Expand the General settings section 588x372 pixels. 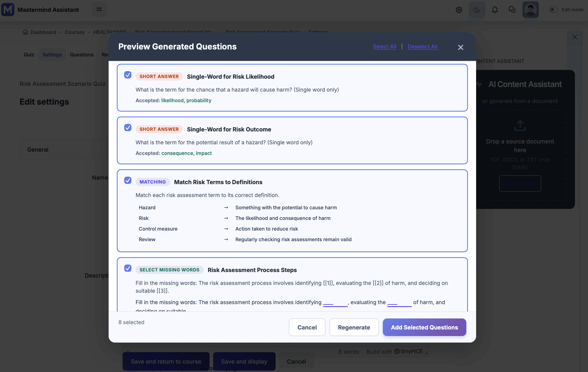click(x=64, y=150)
